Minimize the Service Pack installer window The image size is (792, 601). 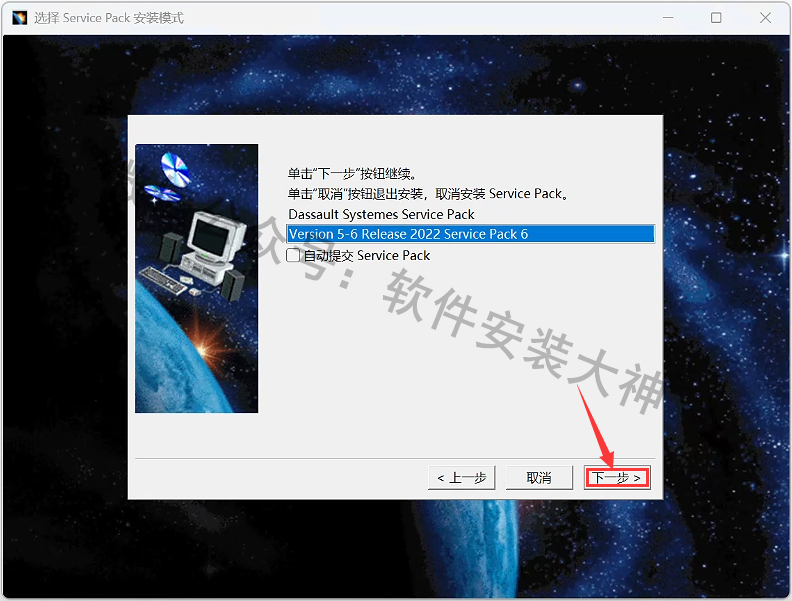pyautogui.click(x=669, y=18)
